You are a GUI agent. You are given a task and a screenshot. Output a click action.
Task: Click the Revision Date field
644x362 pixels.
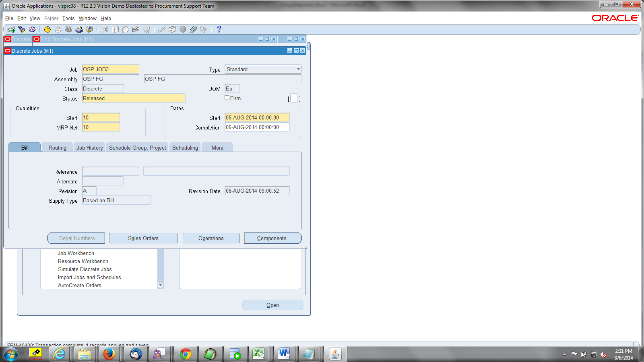pyautogui.click(x=257, y=191)
